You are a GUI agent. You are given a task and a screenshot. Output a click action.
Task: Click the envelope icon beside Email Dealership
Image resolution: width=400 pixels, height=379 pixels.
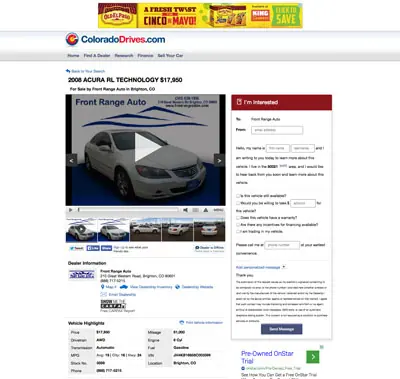click(x=104, y=294)
